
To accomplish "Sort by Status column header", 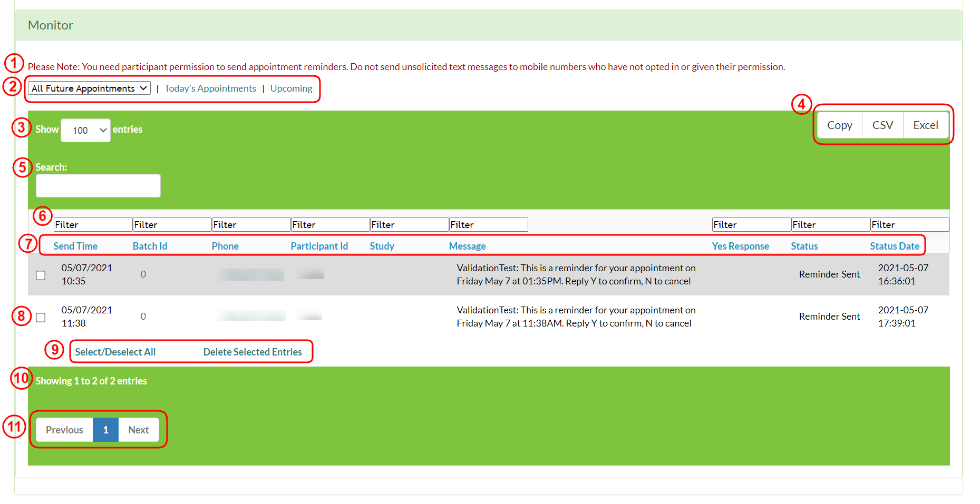I will [x=804, y=246].
